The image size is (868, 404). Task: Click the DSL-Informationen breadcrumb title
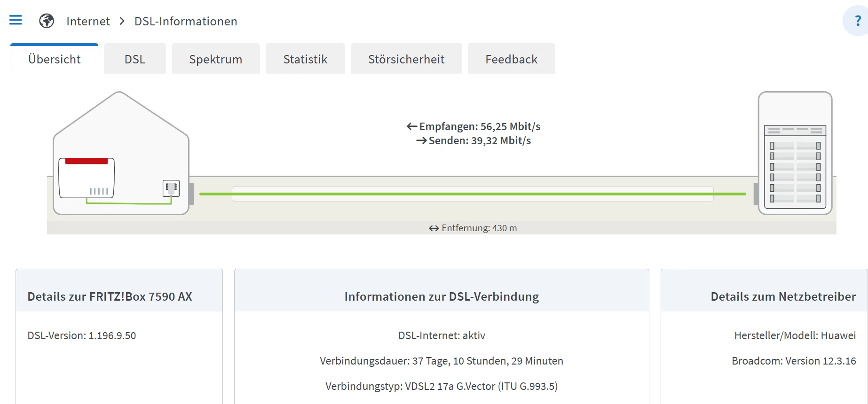pos(186,21)
